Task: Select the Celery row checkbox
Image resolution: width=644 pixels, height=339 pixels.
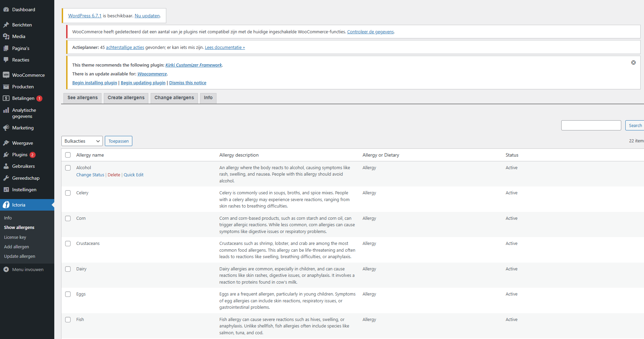Action: [68, 193]
